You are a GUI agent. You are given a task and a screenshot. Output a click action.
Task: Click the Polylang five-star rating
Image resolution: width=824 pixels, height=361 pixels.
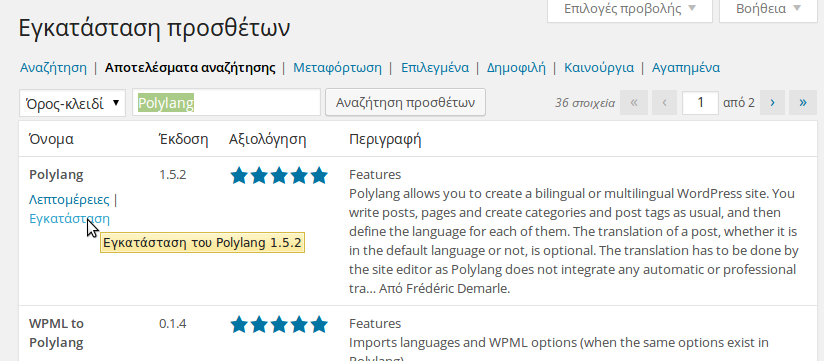279,176
